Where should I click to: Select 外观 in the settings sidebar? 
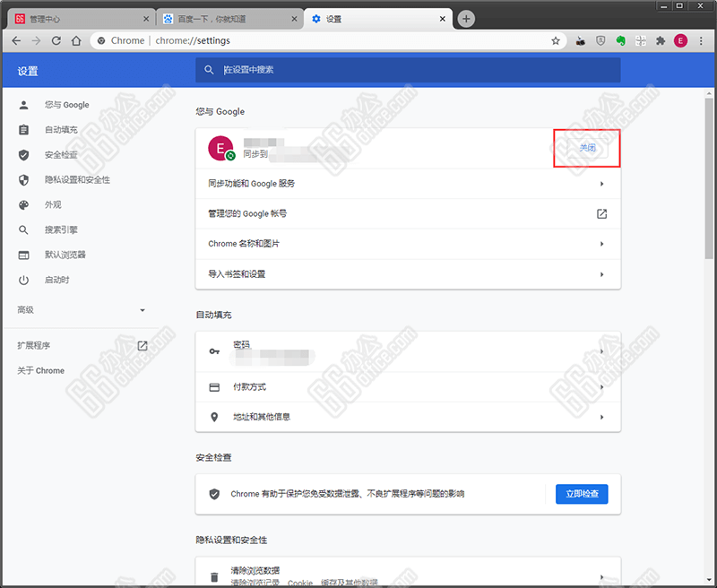pyautogui.click(x=53, y=204)
